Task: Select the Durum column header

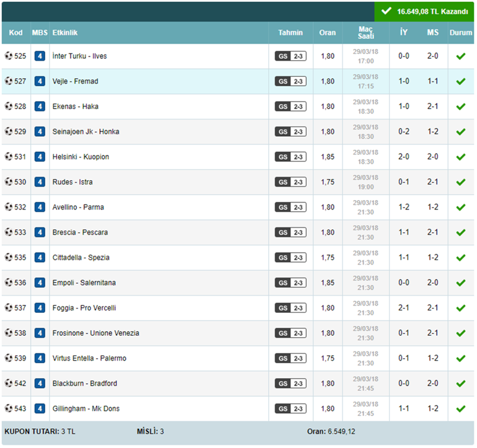Action: pos(460,33)
